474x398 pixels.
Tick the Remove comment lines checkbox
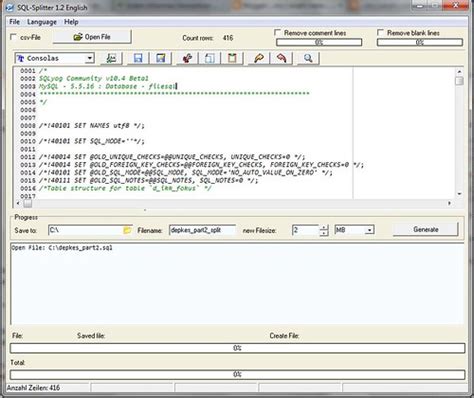coord(277,32)
